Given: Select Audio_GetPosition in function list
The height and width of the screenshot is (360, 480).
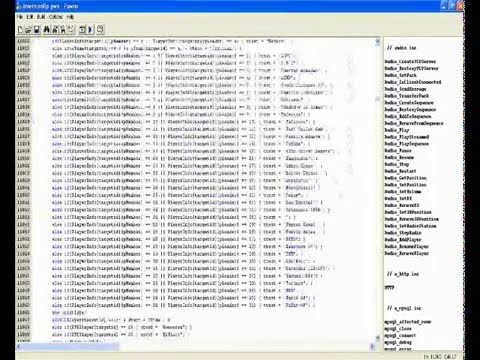Looking at the screenshot, I should pos(406,178).
